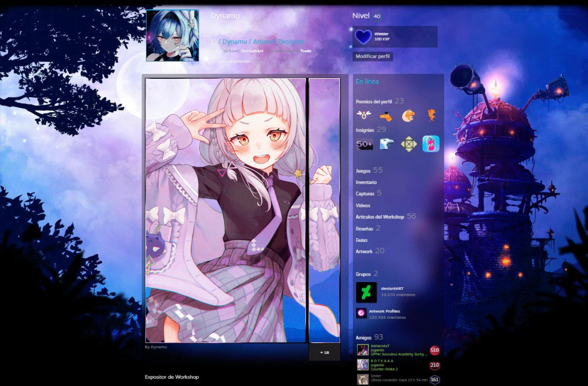Screen dimensions: 588x386
Task: Open the Insignias badges list
Action: point(365,130)
